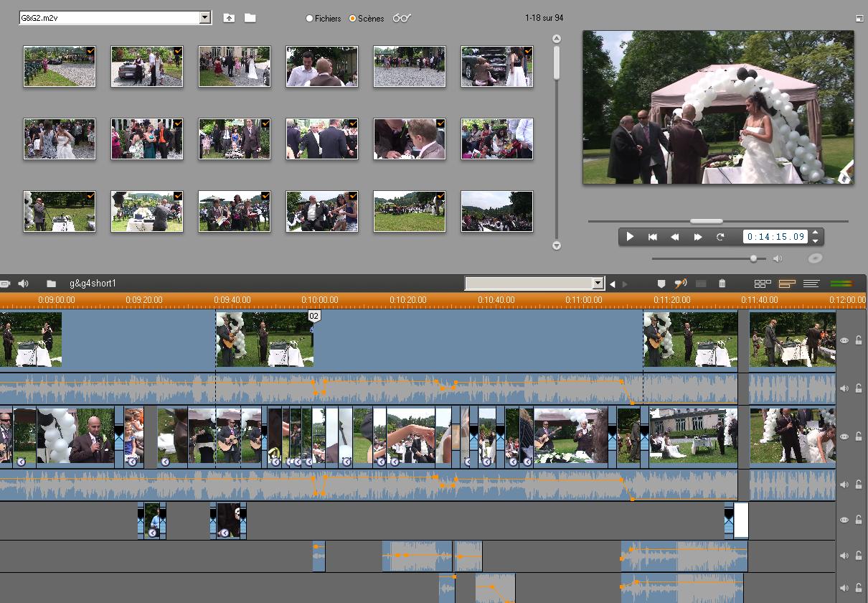
Task: Click the glasses scene-detection icon
Action: [x=402, y=18]
